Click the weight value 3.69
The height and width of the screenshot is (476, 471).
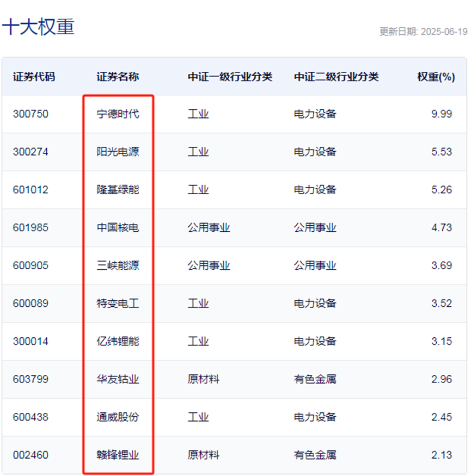coord(442,265)
